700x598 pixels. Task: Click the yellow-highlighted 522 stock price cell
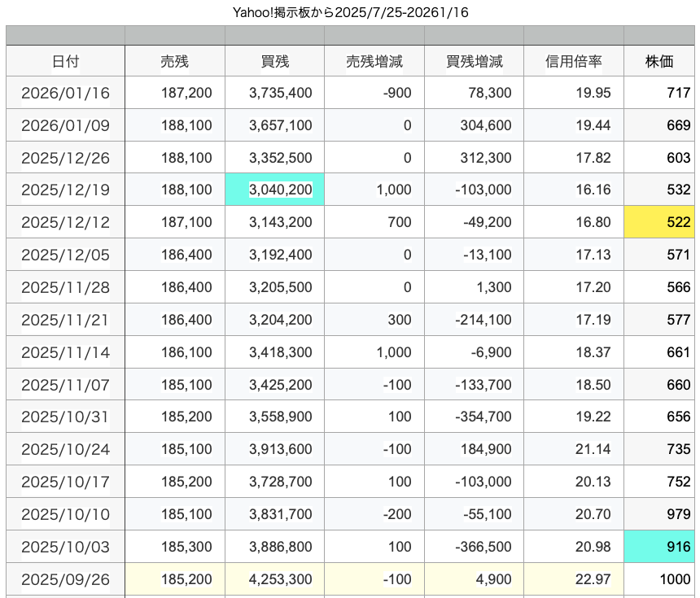(x=660, y=222)
